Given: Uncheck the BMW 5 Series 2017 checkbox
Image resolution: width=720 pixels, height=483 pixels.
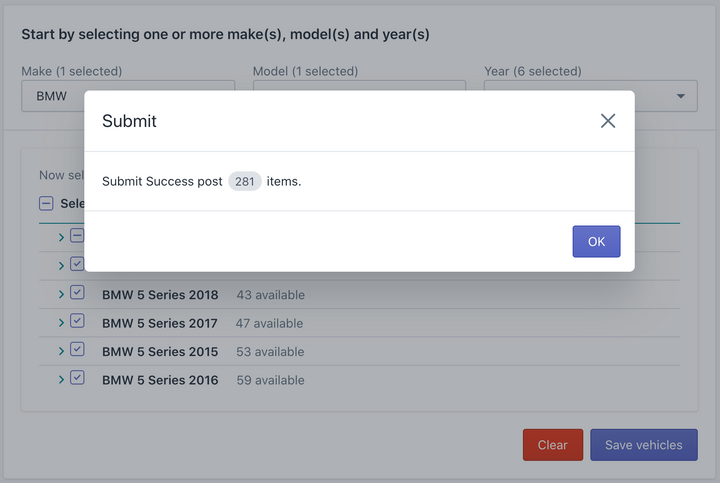Looking at the screenshot, I should click(77, 321).
